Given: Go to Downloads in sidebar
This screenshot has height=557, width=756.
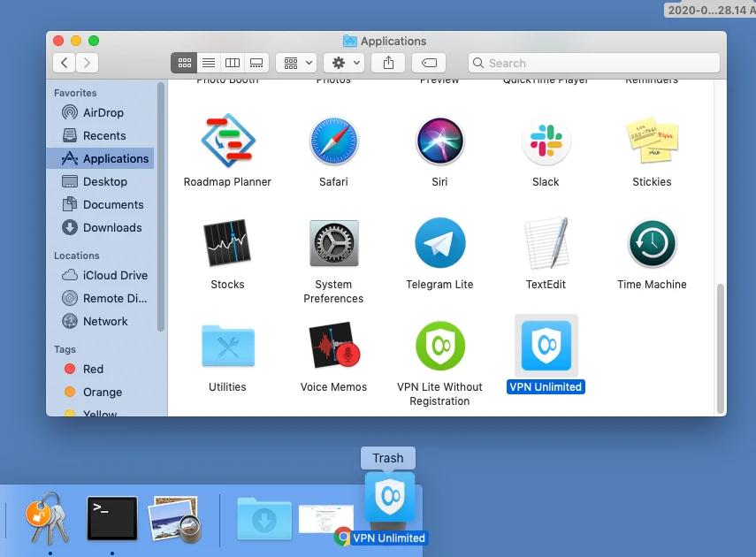Looking at the screenshot, I should (112, 227).
